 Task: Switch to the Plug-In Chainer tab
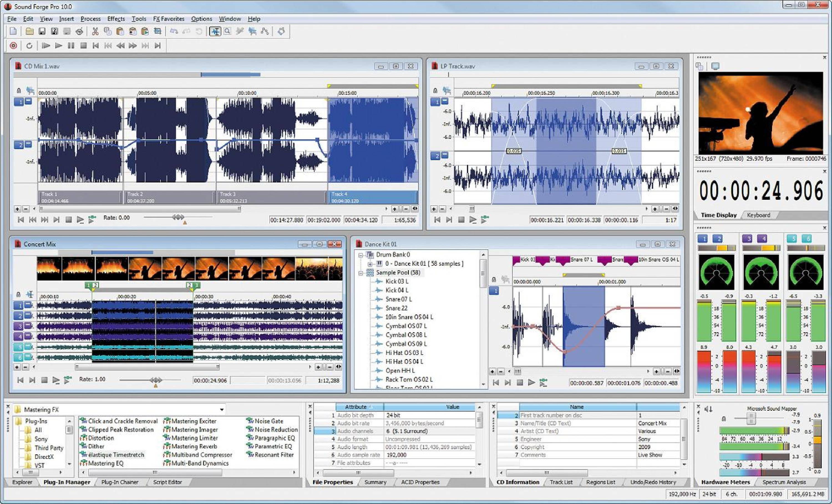coord(120,482)
